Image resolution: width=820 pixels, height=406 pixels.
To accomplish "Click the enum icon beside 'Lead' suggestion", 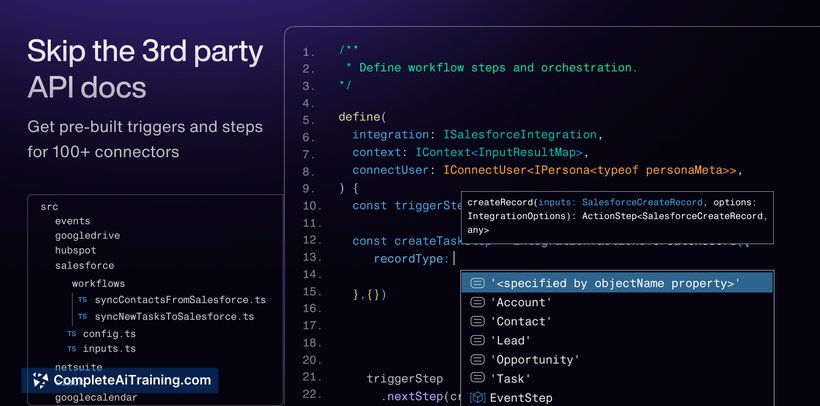I will 477,341.
